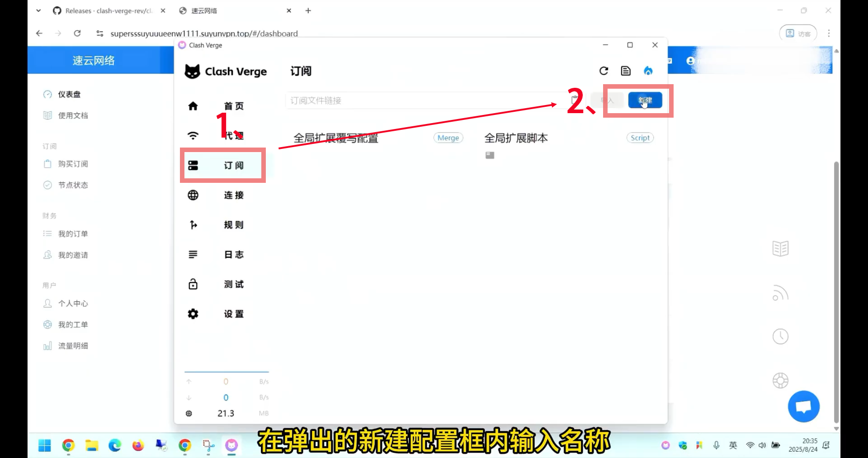This screenshot has height=458, width=868.
Task: Open 个人中心 in 速云网络 sidebar
Action: click(x=73, y=303)
